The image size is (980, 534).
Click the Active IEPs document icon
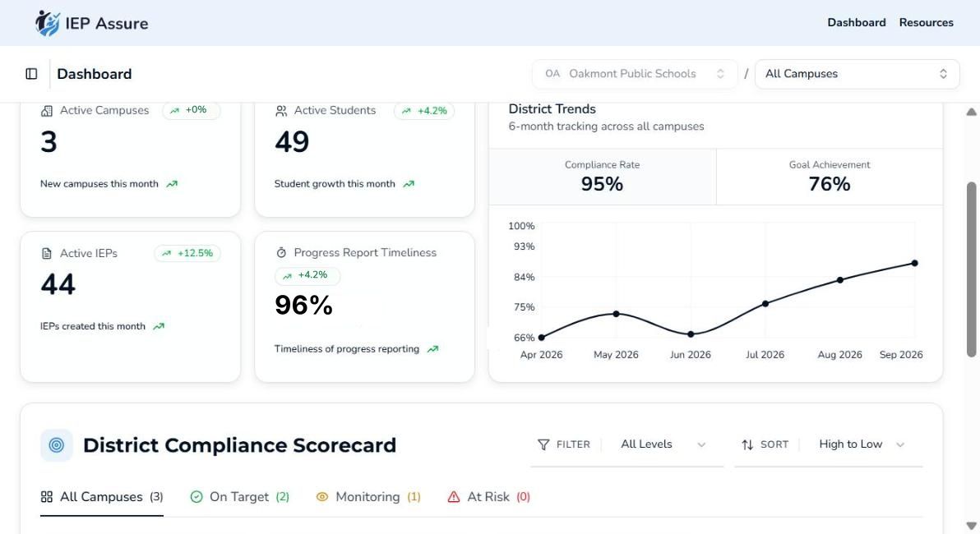(x=46, y=253)
